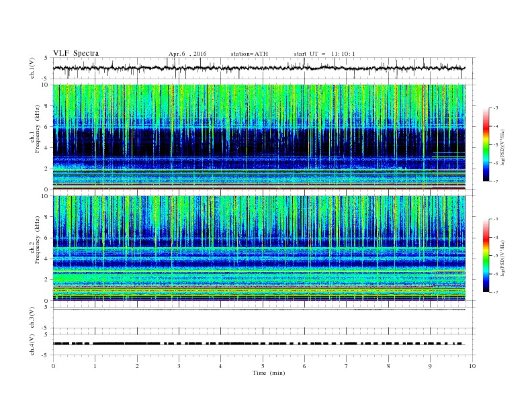Viewport: 532px width, 411px height.
Task: Click the "-7" value on ch.2 colorbar
Action: click(x=496, y=292)
